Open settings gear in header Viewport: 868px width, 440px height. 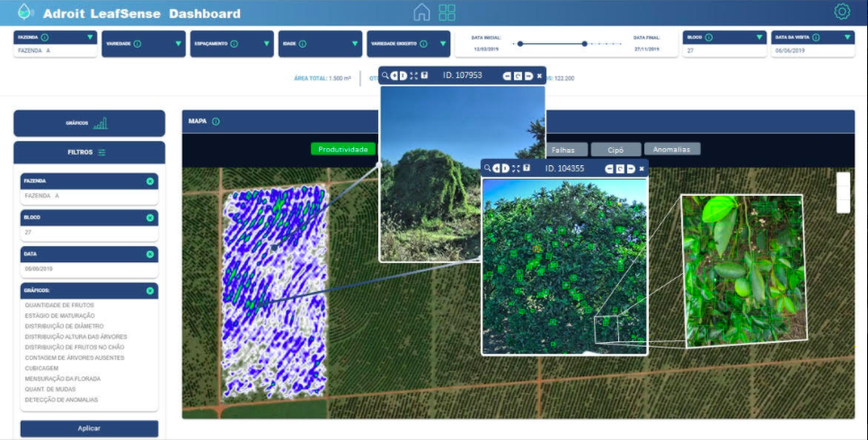tap(842, 12)
